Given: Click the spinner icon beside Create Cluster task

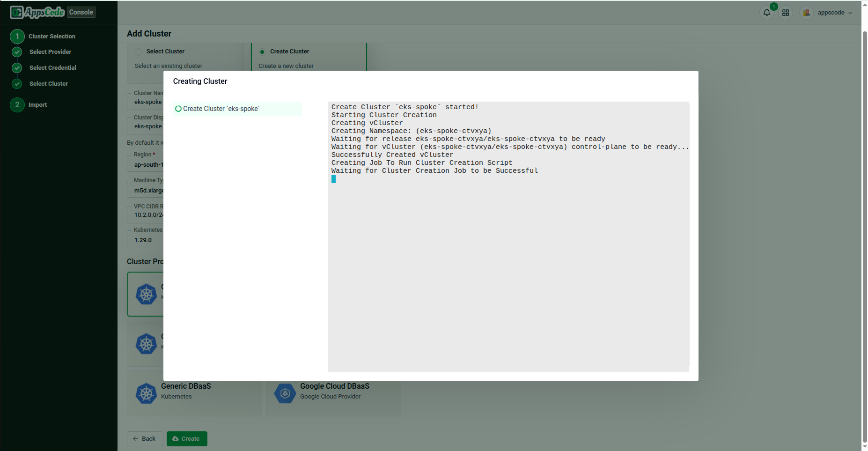Looking at the screenshot, I should coord(178,109).
